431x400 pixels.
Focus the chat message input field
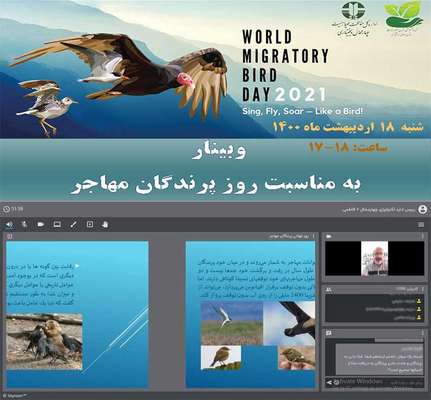click(x=381, y=382)
